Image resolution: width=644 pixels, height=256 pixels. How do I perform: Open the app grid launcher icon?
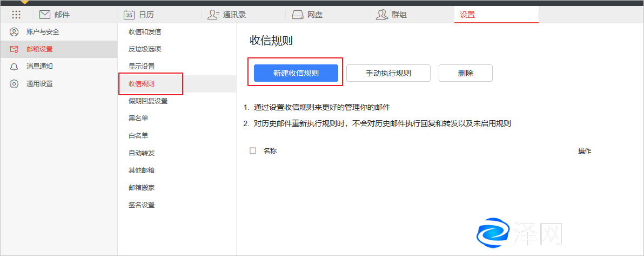pyautogui.click(x=16, y=15)
